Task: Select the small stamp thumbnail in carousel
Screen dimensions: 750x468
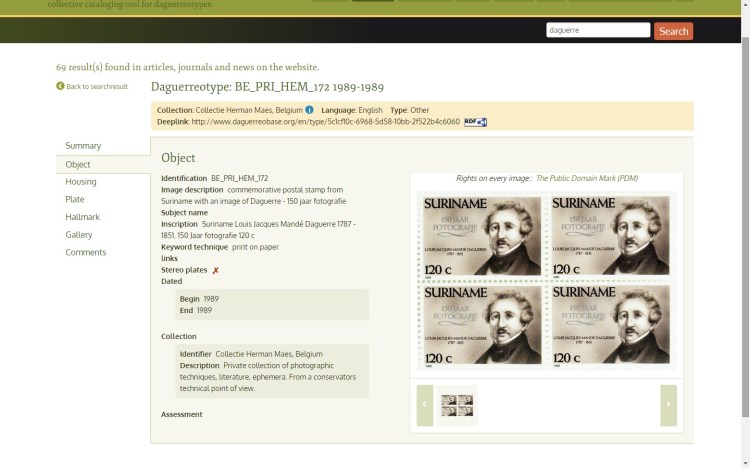Action: (457, 405)
